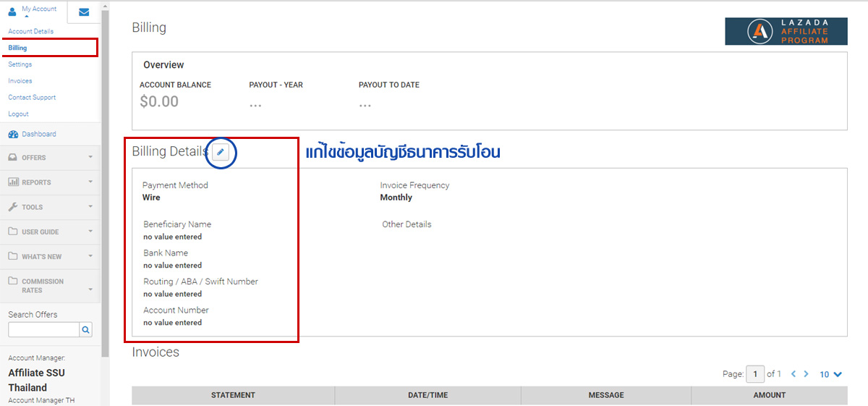Sort by the AMOUNT column header

(769, 395)
